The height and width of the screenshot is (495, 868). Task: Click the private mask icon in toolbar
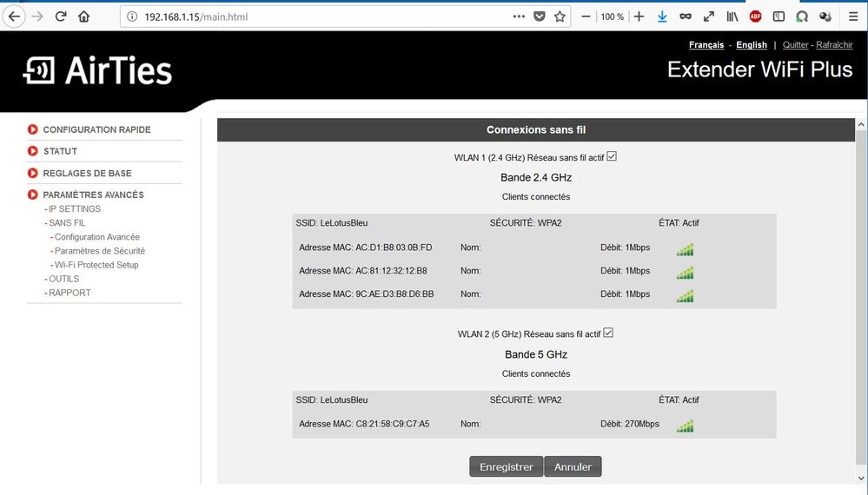(x=686, y=16)
